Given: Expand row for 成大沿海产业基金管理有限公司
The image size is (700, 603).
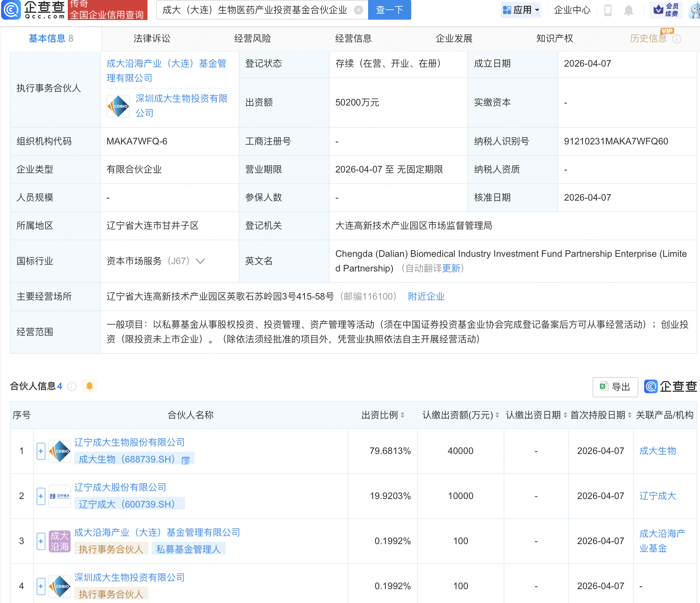Looking at the screenshot, I should (x=41, y=541).
